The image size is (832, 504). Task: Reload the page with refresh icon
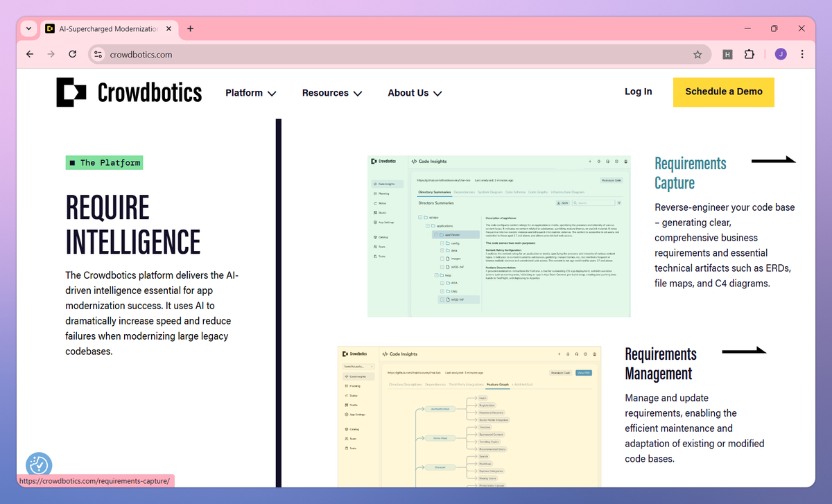click(72, 54)
